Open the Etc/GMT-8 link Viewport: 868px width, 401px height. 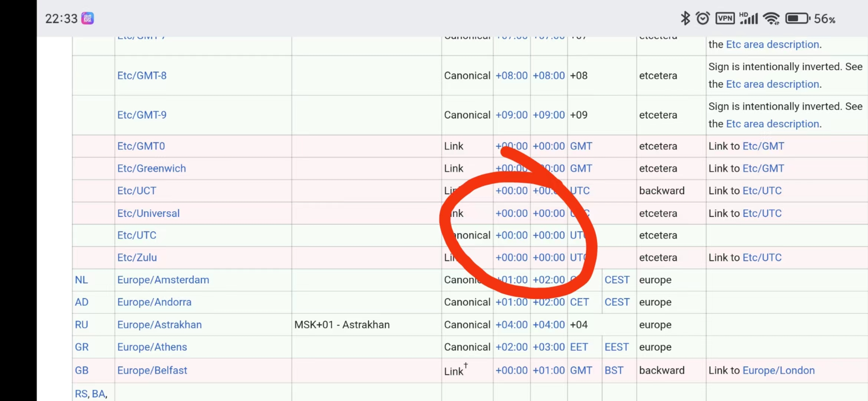[142, 75]
